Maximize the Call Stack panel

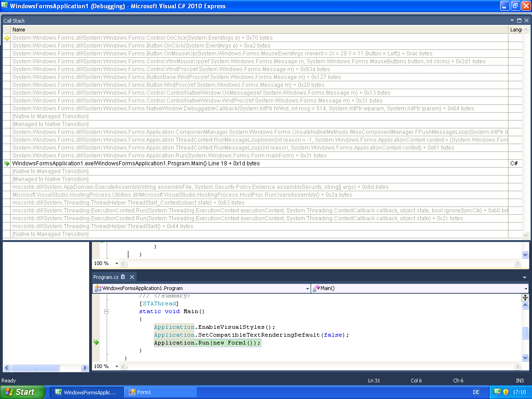[519, 20]
